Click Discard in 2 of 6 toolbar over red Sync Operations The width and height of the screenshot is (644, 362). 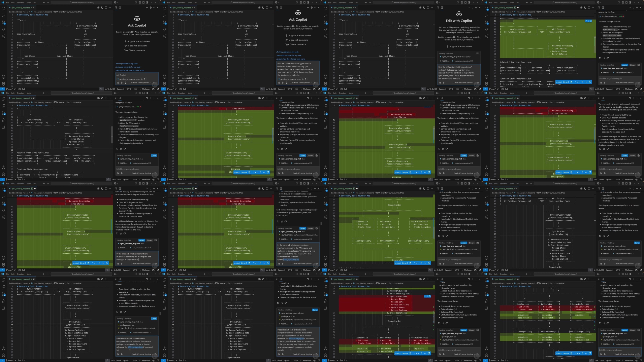[x=405, y=354]
